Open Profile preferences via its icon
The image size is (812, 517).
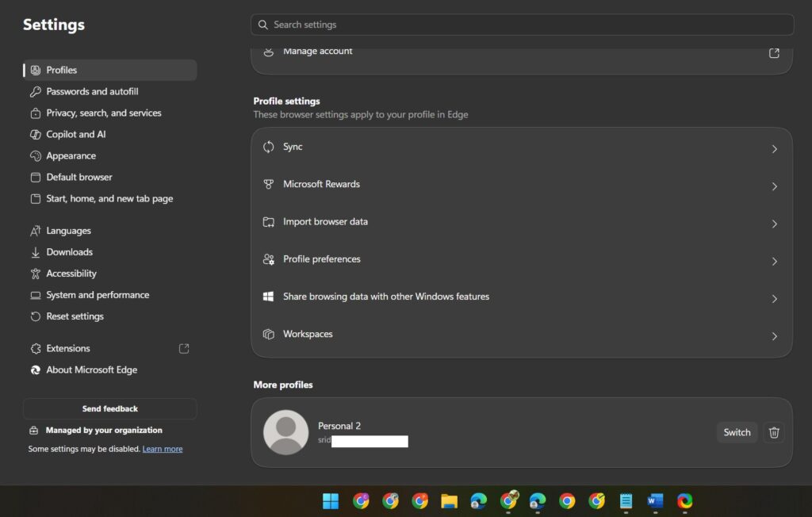268,259
